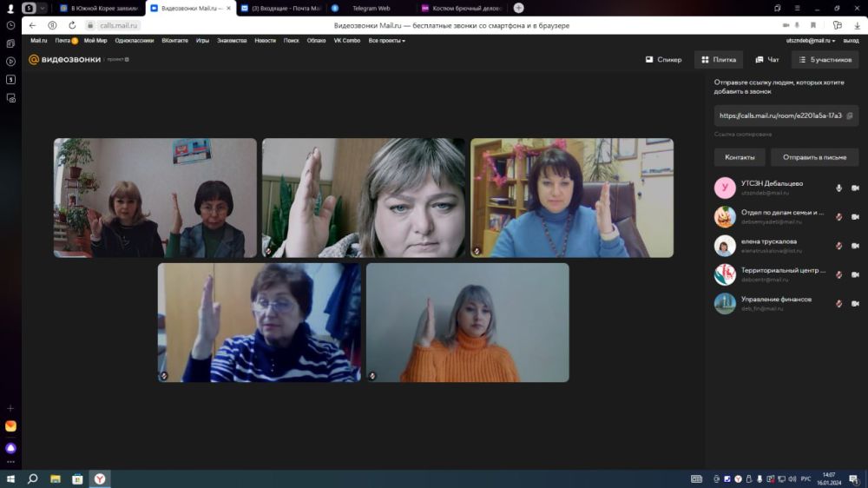
Task: Open Windows Start menu
Action: point(10,478)
